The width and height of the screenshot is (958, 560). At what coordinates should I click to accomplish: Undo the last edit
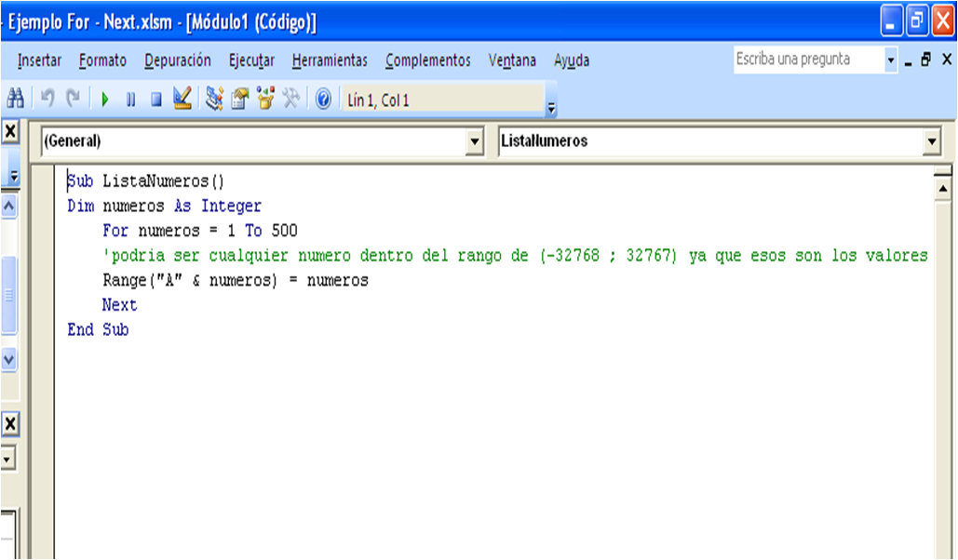[48, 100]
